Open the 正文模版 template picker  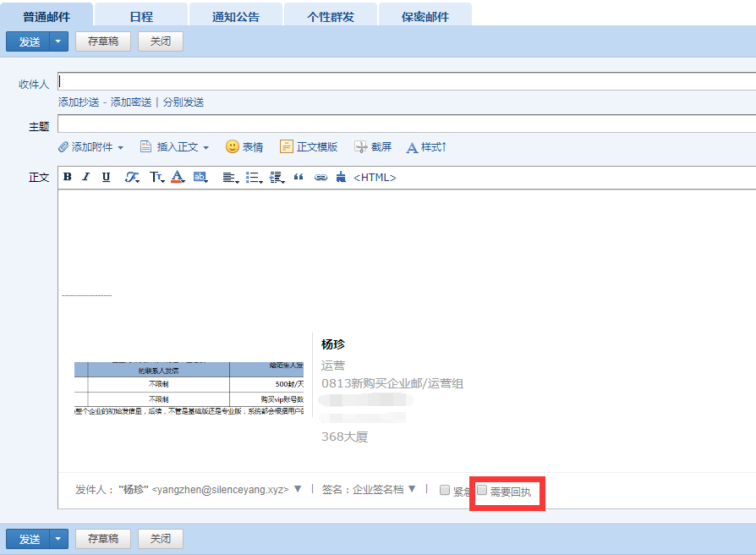coord(308,147)
